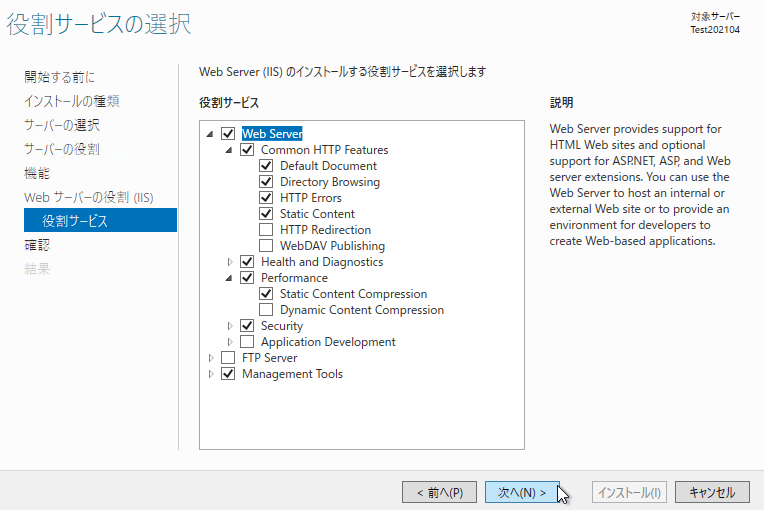764x510 pixels.
Task: Select Static Content Compression label
Action: [353, 294]
